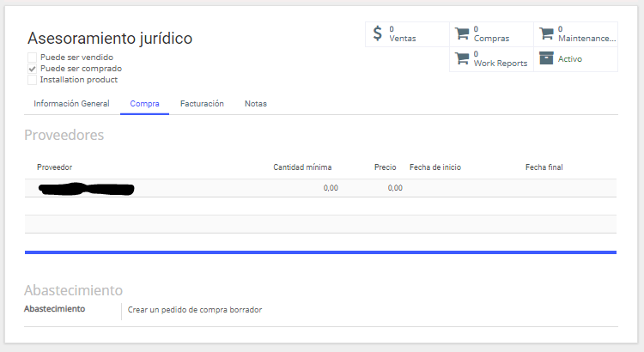Select the Compra tab

coord(144,104)
